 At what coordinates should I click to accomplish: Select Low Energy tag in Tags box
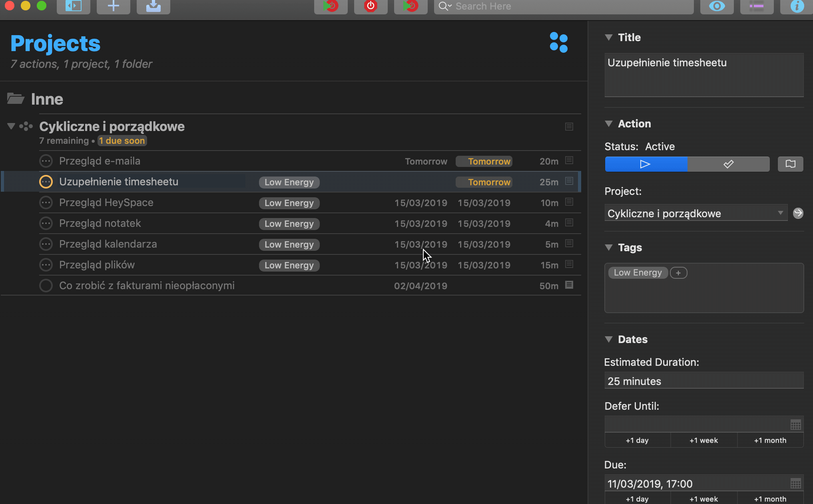(638, 273)
